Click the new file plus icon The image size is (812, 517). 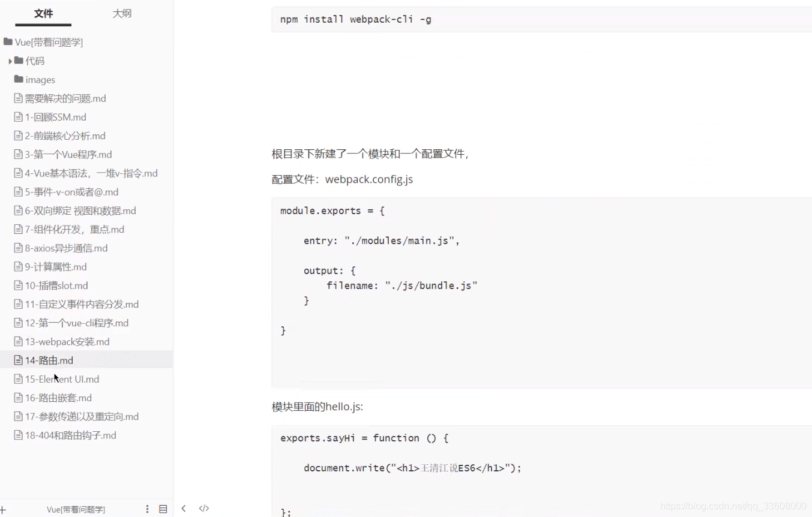[3, 509]
